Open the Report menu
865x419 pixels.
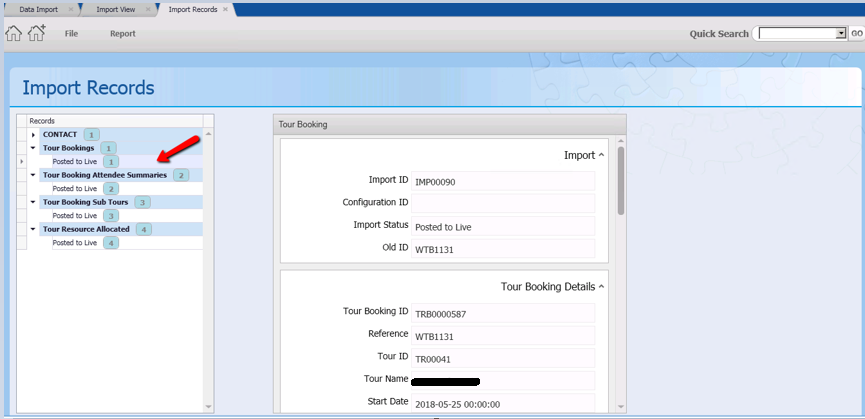coord(123,34)
